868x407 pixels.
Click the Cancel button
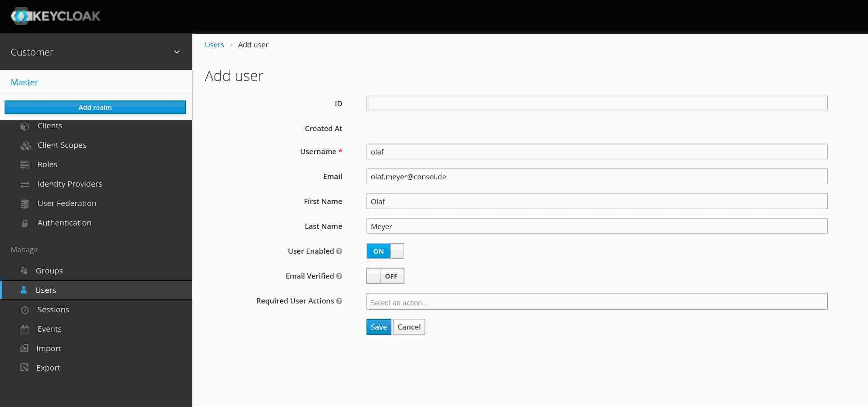click(409, 327)
